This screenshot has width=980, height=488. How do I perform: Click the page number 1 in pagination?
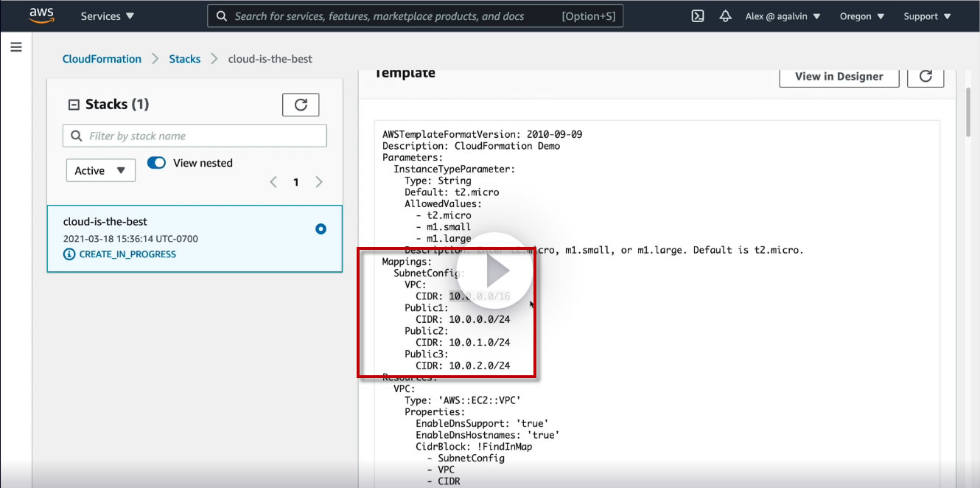click(x=296, y=182)
